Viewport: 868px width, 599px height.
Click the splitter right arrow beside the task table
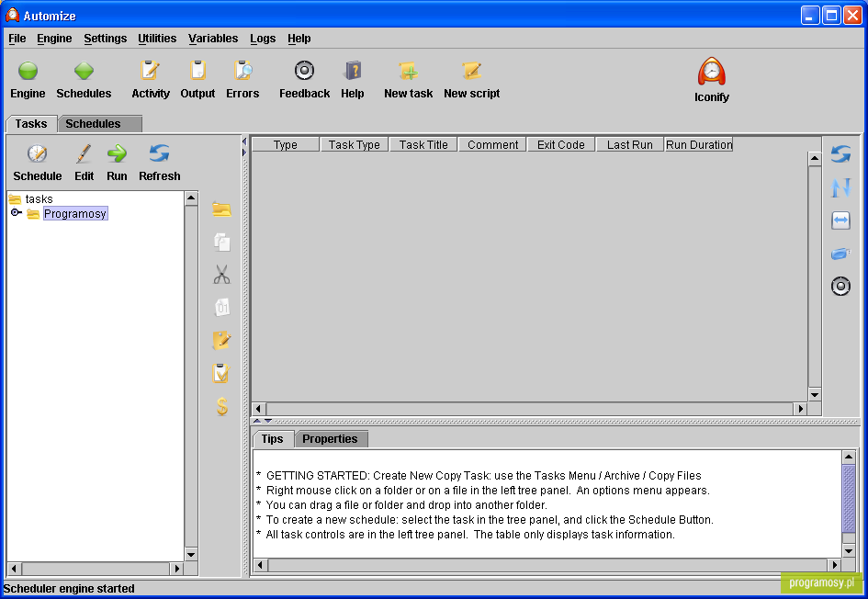tap(244, 153)
